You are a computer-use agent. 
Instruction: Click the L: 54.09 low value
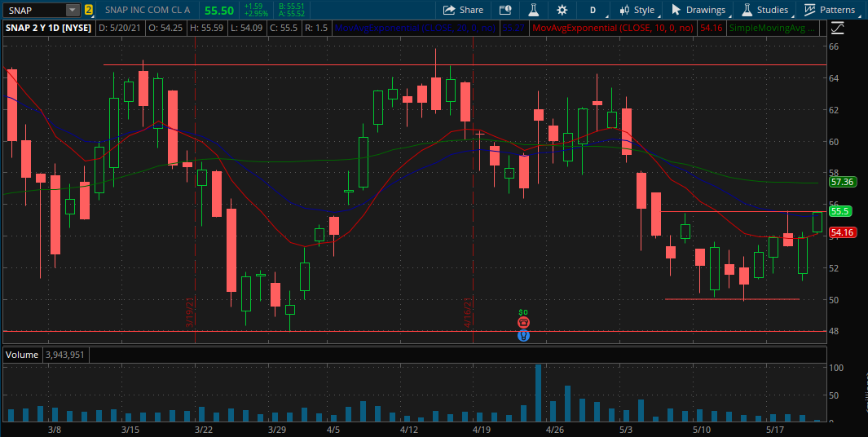click(x=249, y=28)
